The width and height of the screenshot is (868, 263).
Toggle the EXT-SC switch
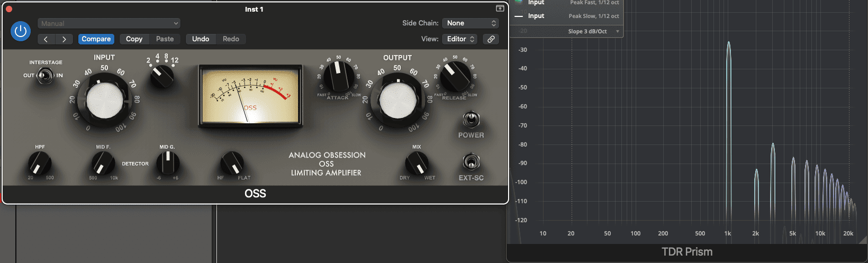471,161
